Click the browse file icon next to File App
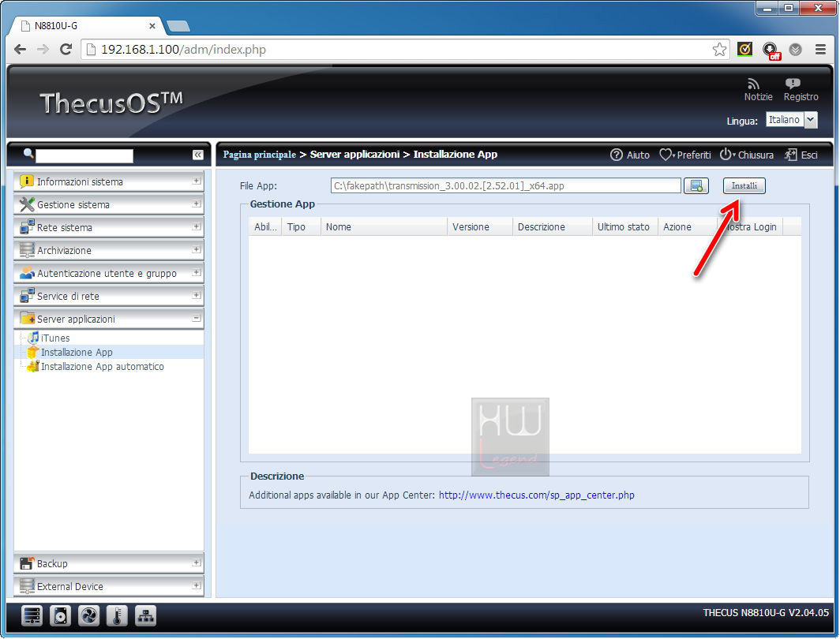 tap(696, 185)
